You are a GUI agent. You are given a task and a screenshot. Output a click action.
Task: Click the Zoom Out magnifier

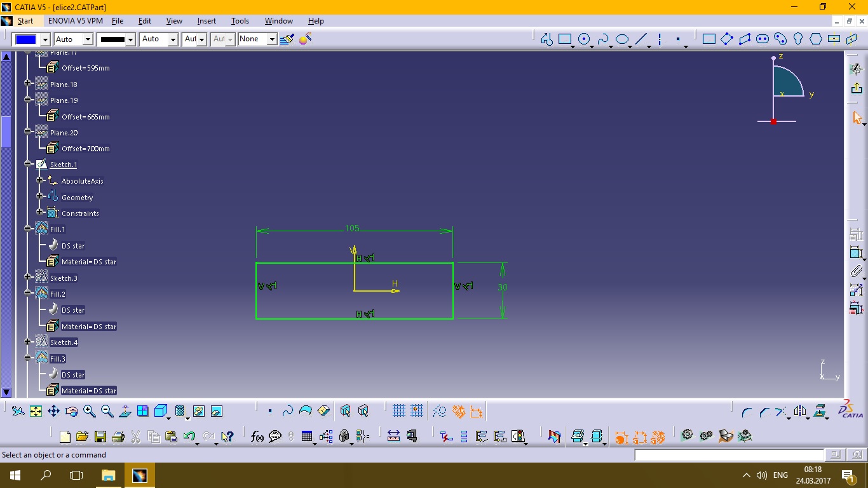[107, 411]
